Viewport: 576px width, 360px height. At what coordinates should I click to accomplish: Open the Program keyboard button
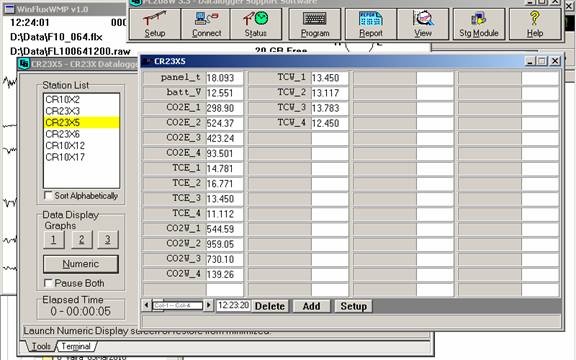tap(315, 24)
